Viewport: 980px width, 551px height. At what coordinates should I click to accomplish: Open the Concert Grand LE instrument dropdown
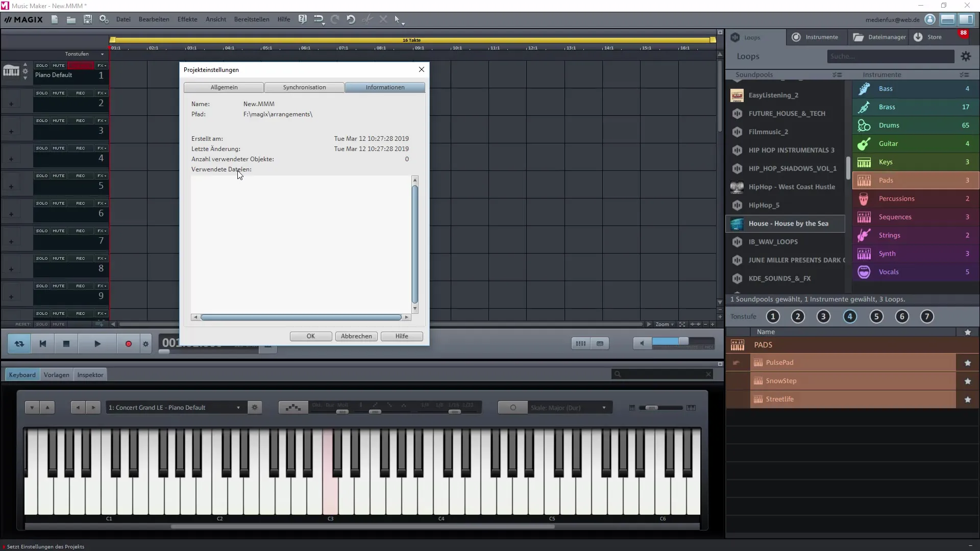238,408
